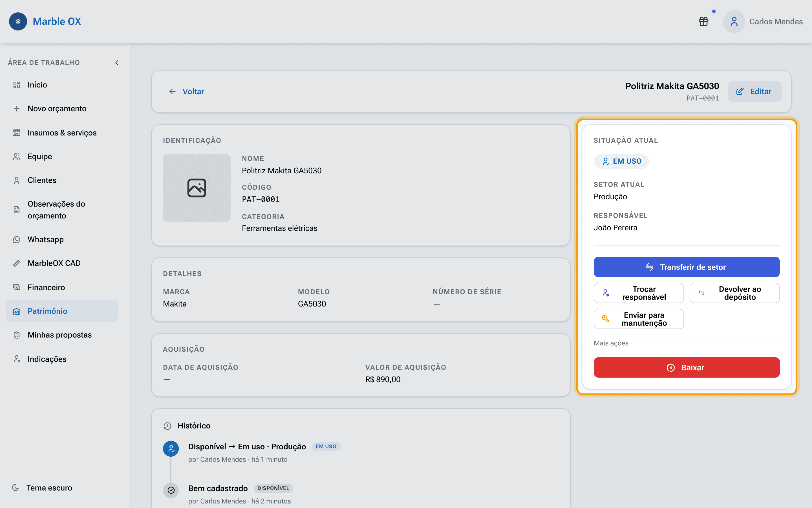Image resolution: width=812 pixels, height=508 pixels.
Task: Click the Início dashboard icon
Action: point(16,85)
